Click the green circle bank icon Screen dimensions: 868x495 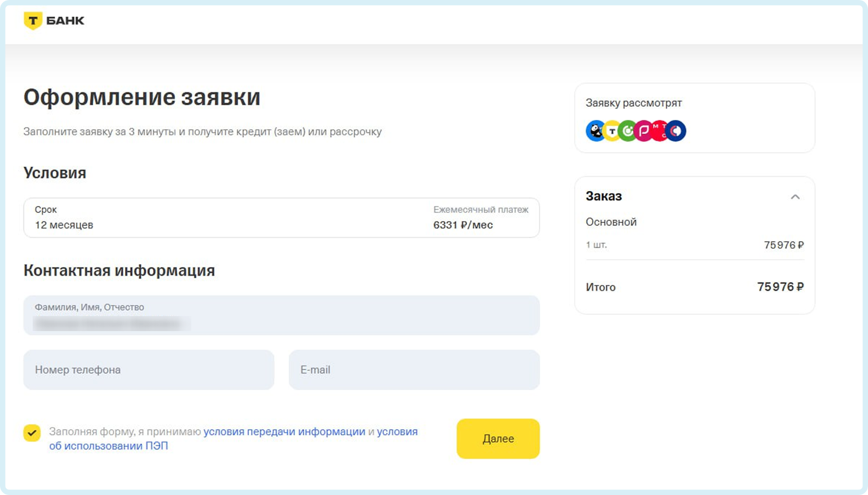pyautogui.click(x=627, y=131)
